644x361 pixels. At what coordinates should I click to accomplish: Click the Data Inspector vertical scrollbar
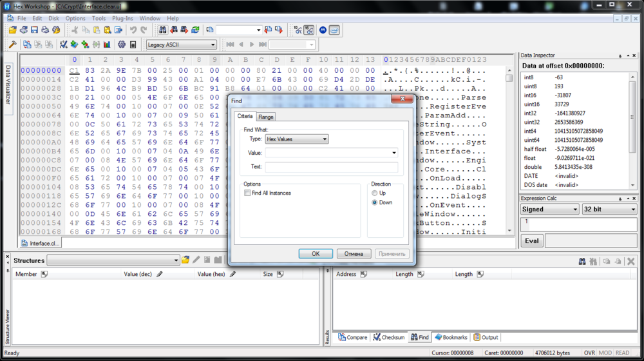[x=633, y=129]
